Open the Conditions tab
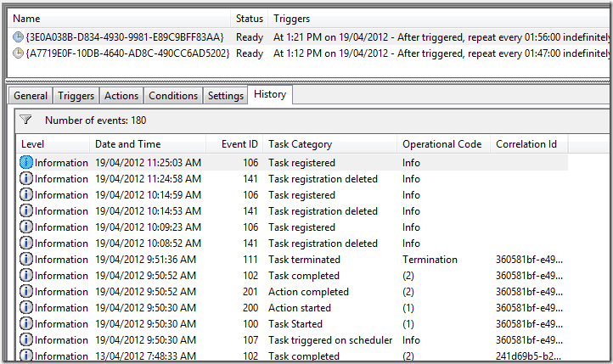 [173, 96]
